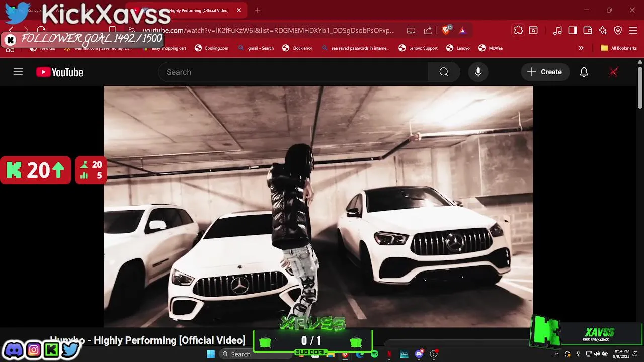Open Brave browser from the taskbar

(345, 354)
